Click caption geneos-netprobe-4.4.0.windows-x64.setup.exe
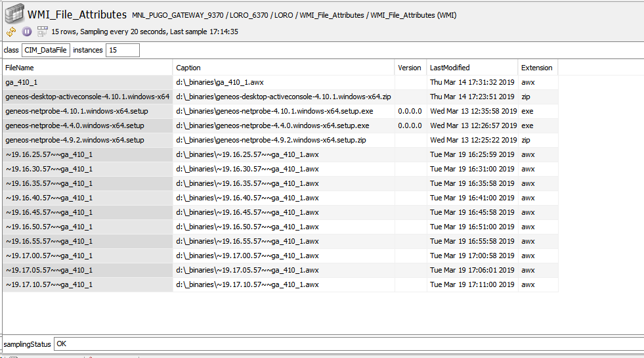 284,125
